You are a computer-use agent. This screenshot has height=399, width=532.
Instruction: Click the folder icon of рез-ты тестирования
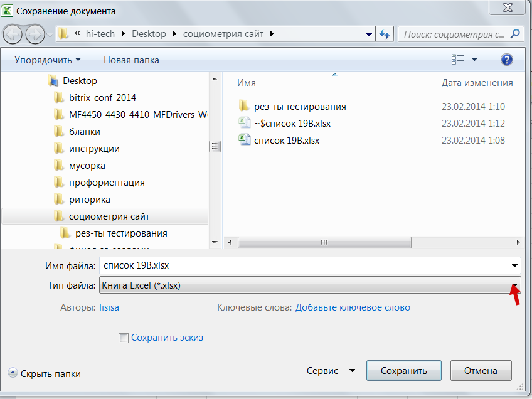(x=244, y=106)
